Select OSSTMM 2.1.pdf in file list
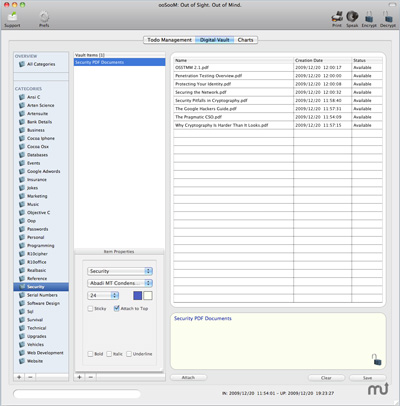The width and height of the screenshot is (400, 406). click(278, 67)
